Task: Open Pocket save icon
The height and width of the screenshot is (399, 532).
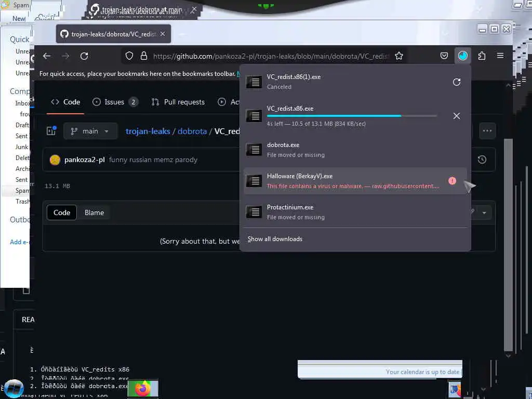Action: (444, 56)
